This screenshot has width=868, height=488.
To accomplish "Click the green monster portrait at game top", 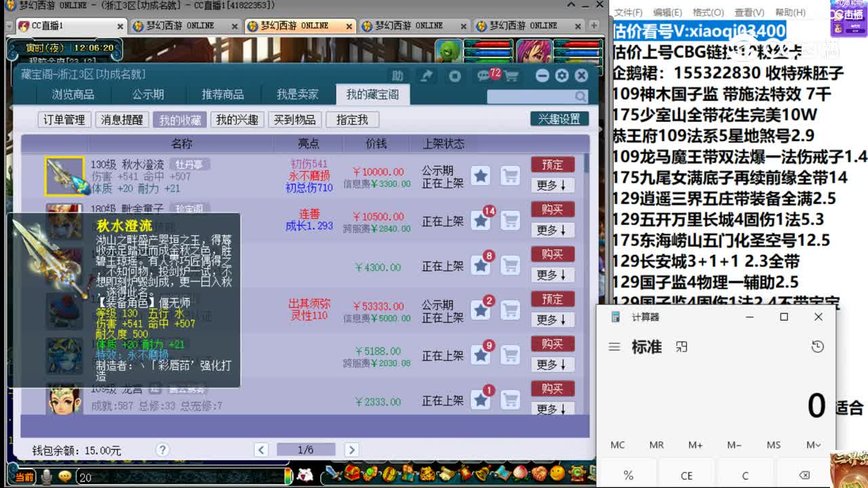I will click(448, 53).
